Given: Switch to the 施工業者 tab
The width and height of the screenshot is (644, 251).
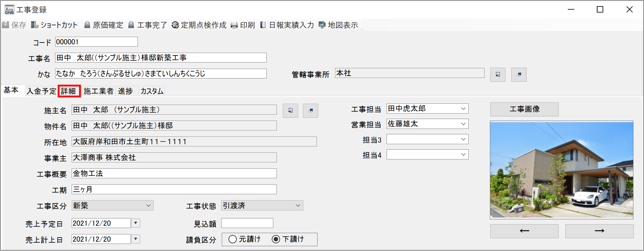Looking at the screenshot, I should [98, 91].
